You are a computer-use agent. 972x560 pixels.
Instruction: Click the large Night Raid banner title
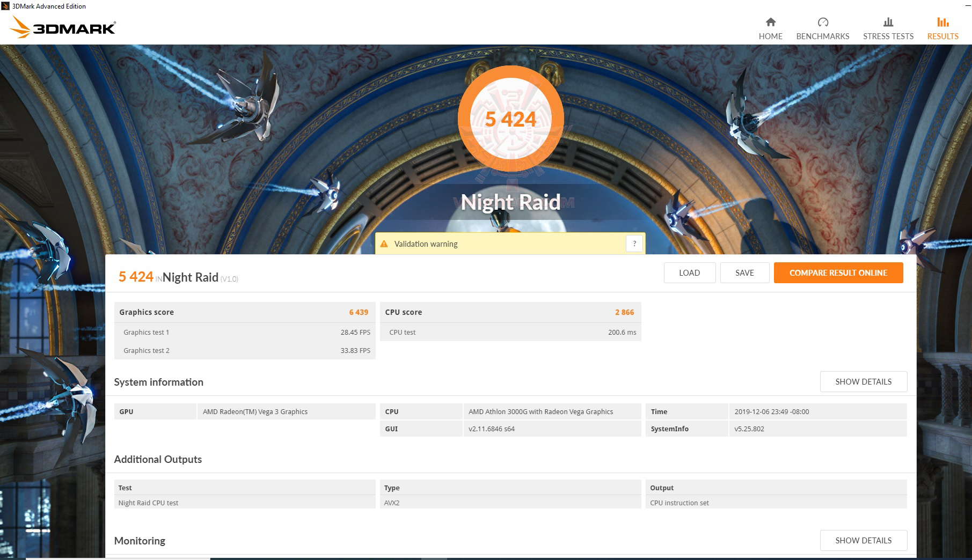510,202
